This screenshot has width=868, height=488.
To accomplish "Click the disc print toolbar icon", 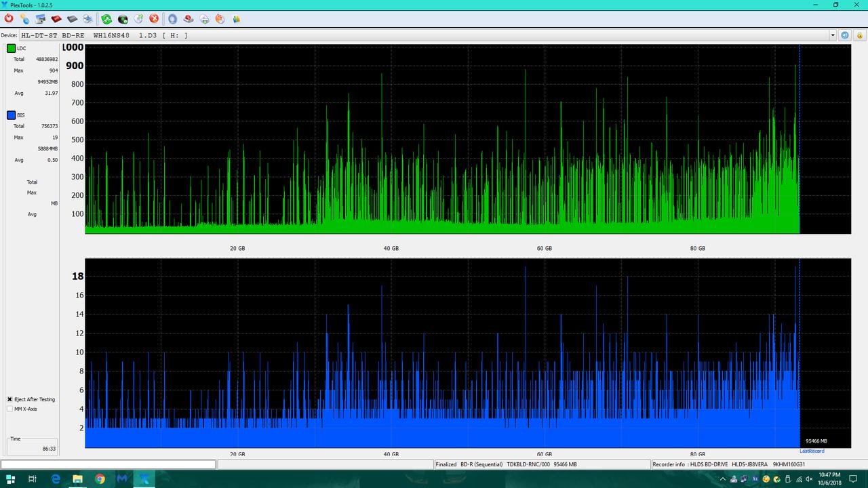I will click(204, 19).
